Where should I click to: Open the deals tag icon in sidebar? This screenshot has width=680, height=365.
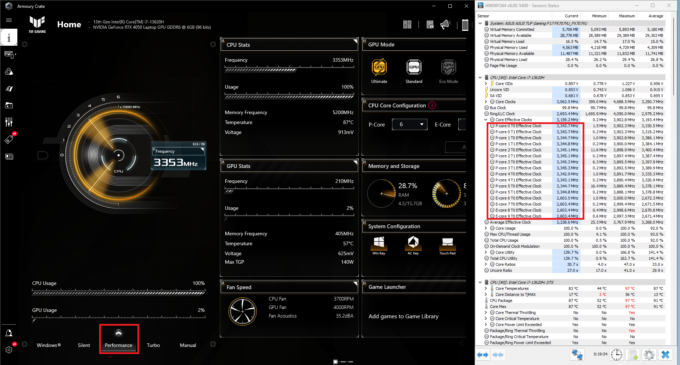(9, 139)
